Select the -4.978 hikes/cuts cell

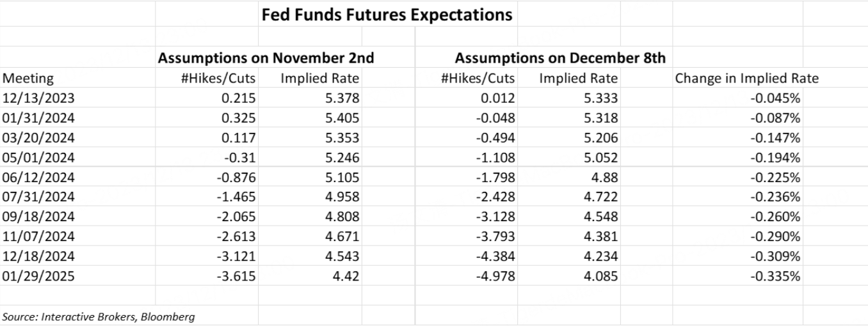click(x=492, y=277)
